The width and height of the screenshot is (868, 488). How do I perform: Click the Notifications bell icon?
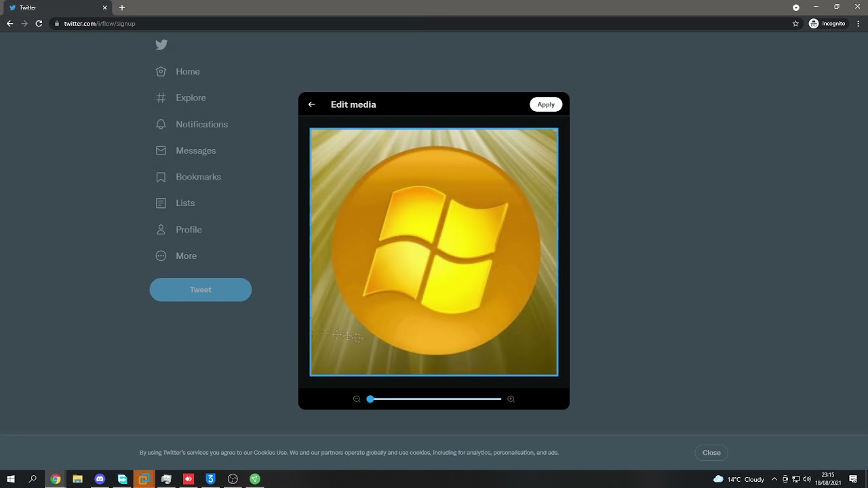[161, 124]
